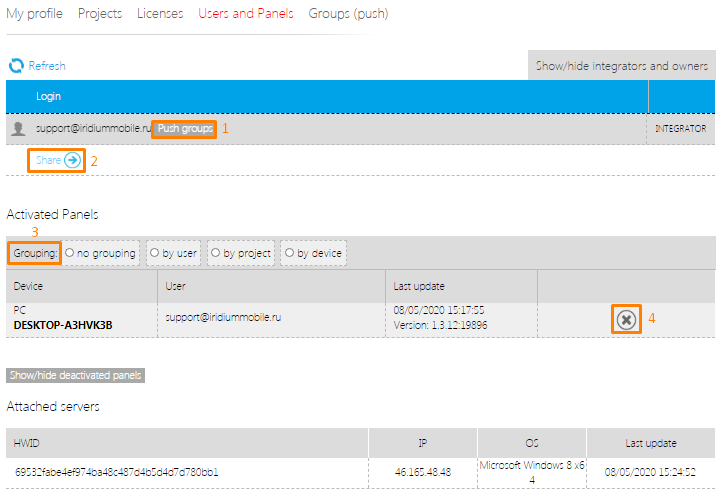Image resolution: width=723 pixels, height=496 pixels.
Task: Choose the 'by project' grouping option
Action: (x=216, y=254)
